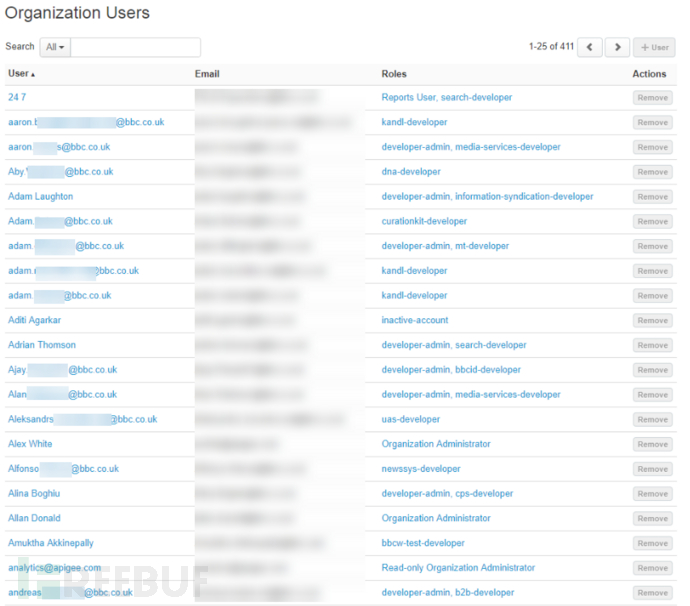Remove the Aby user
Screen dimensions: 690x606
[x=653, y=172]
